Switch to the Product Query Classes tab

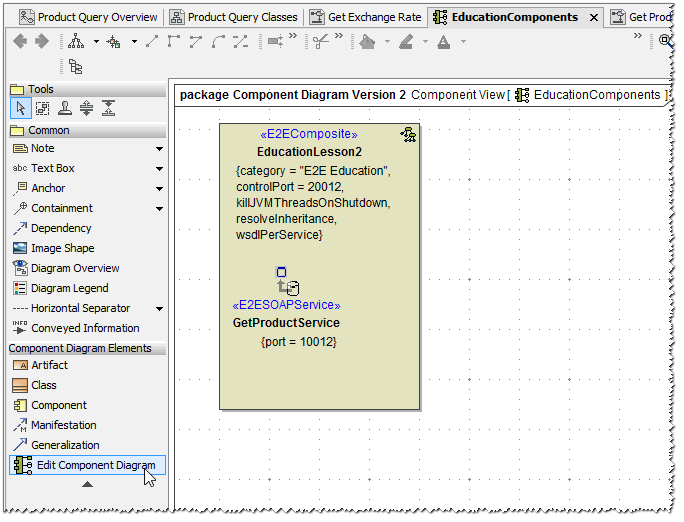pyautogui.click(x=234, y=17)
